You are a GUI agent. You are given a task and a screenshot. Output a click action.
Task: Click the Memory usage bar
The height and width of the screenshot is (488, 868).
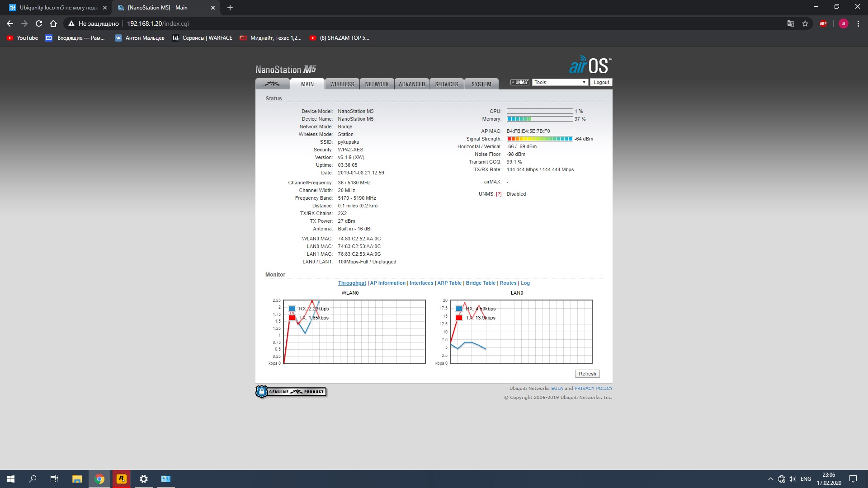pos(540,119)
